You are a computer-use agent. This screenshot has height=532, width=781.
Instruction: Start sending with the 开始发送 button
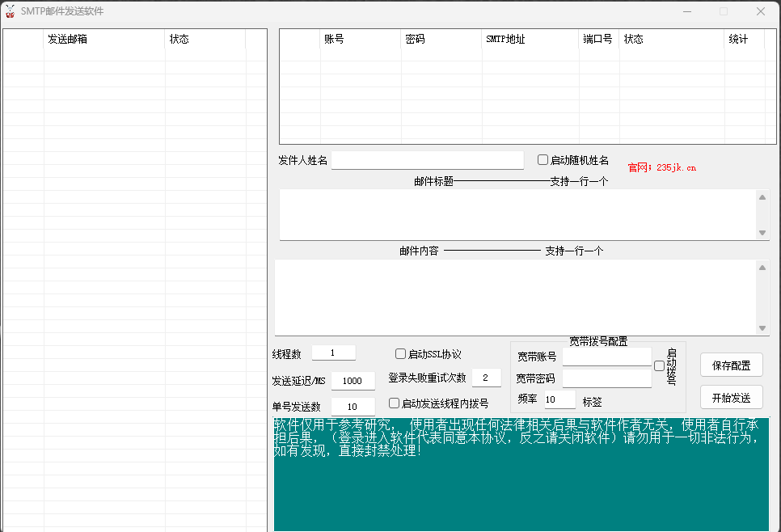pos(731,398)
